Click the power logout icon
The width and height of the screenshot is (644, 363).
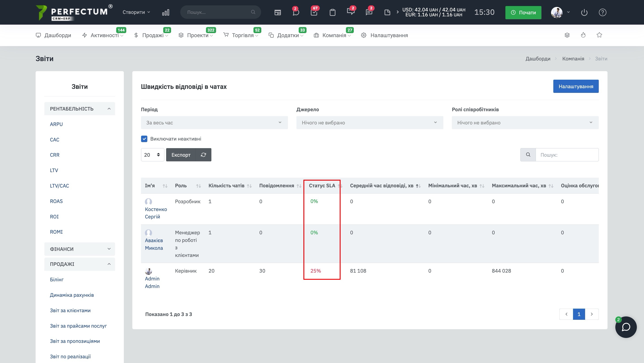pyautogui.click(x=584, y=12)
